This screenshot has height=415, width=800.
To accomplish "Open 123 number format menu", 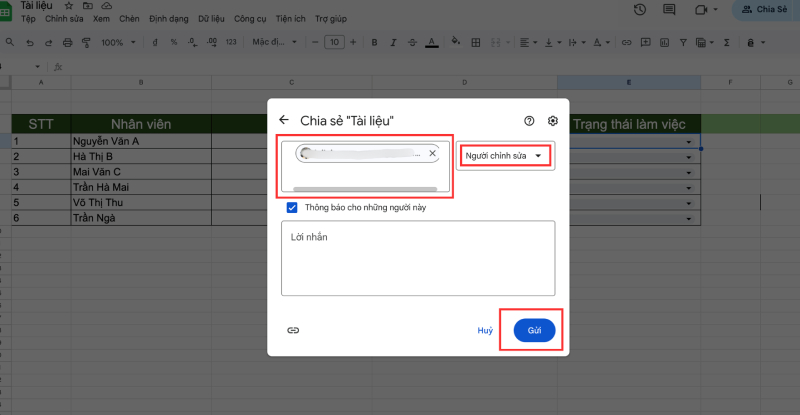I will [231, 42].
